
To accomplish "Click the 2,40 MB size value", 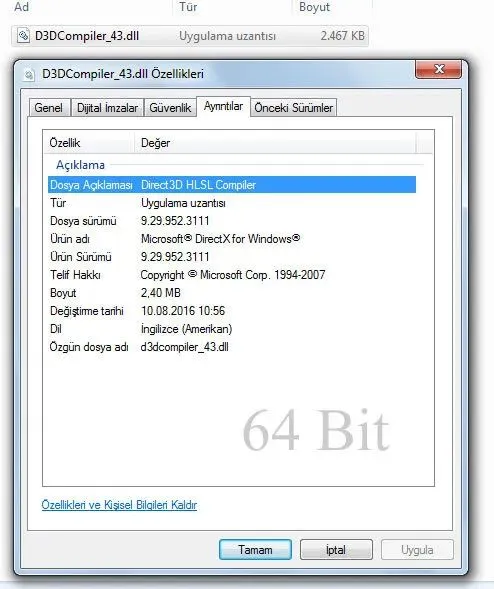I will click(161, 293).
